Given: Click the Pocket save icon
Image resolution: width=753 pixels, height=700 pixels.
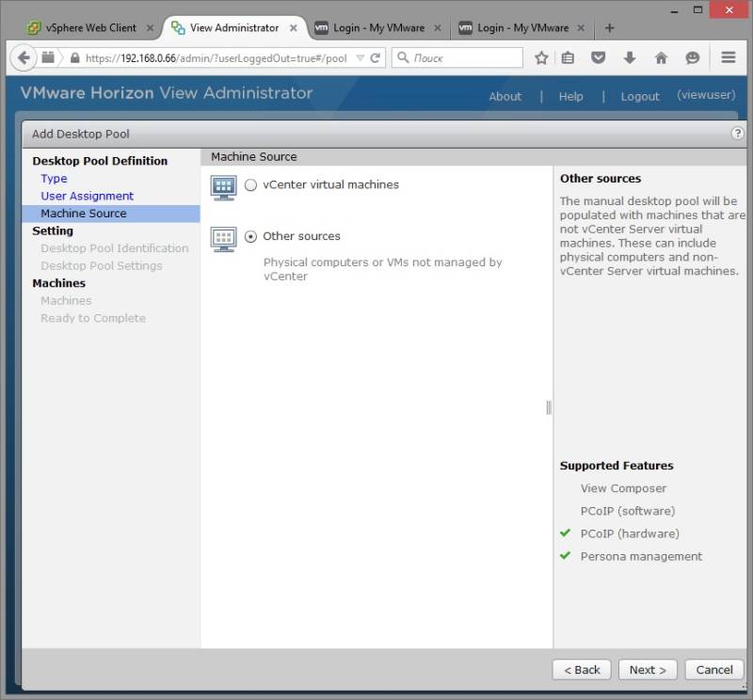Looking at the screenshot, I should [598, 58].
